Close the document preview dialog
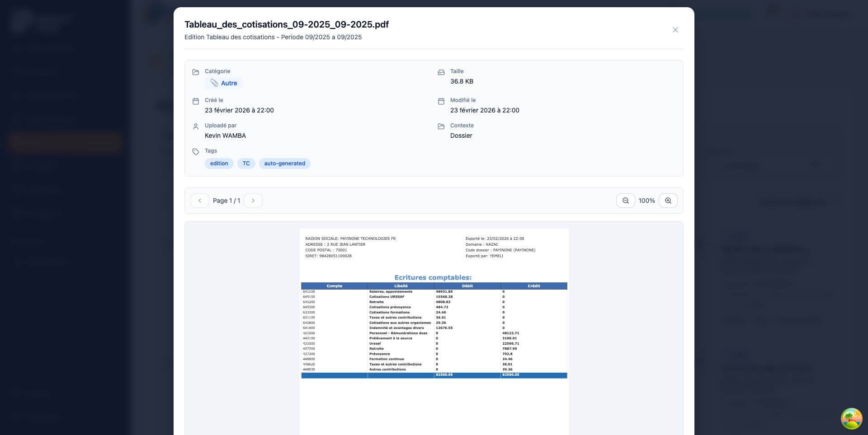Screen dimensions: 868x435 [675, 29]
